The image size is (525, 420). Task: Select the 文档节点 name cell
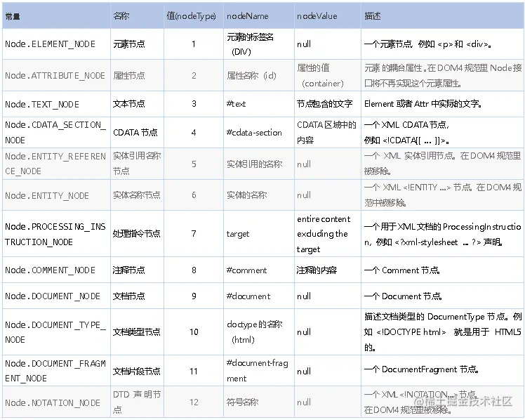(x=138, y=296)
